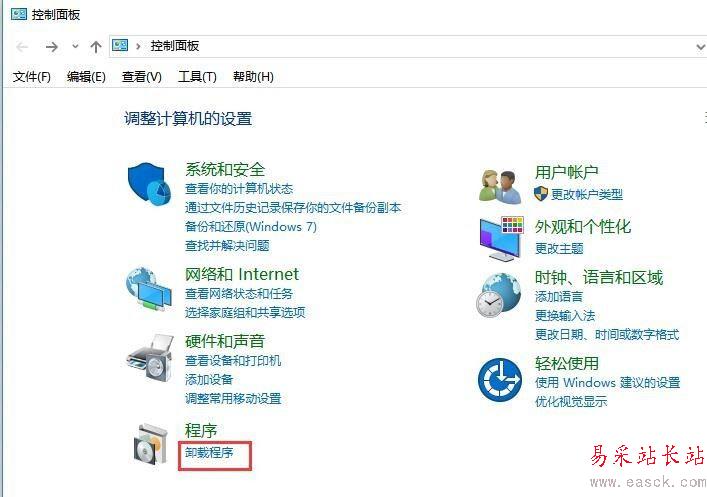Click the 添加设备 link
This screenshot has height=497, width=707.
pos(209,379)
